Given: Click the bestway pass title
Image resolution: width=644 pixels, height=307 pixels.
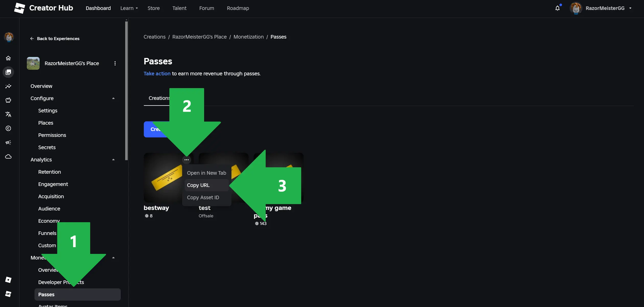Looking at the screenshot, I should tap(156, 208).
